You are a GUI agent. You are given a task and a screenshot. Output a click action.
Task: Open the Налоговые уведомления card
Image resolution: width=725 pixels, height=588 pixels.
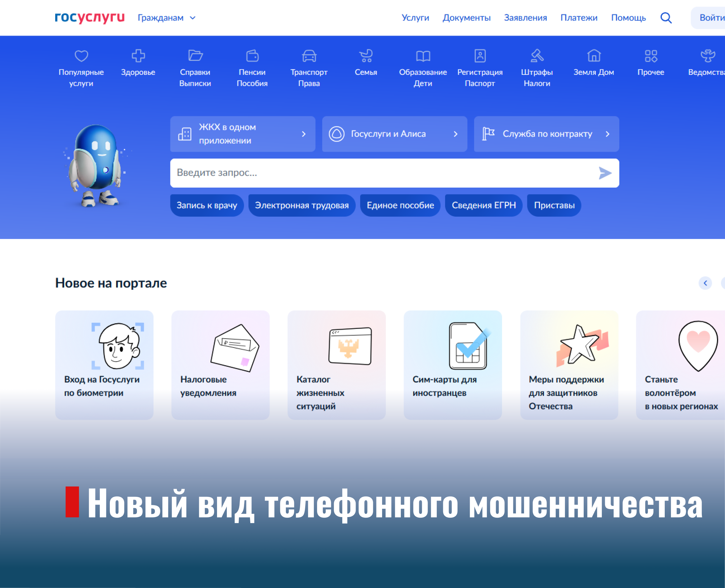tap(220, 365)
